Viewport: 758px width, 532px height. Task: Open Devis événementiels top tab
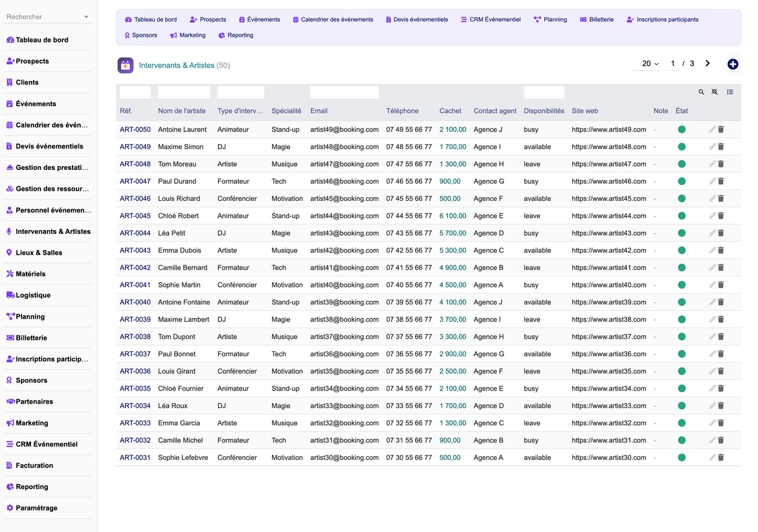417,20
